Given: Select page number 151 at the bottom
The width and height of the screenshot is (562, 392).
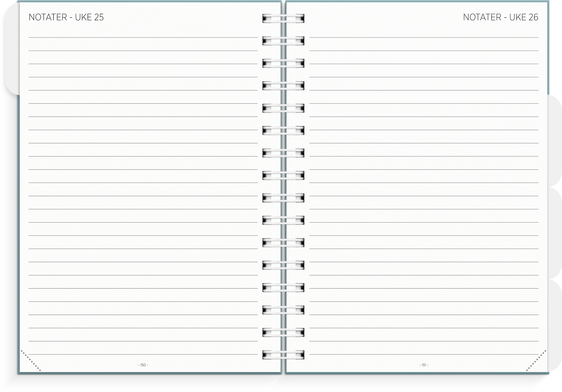Looking at the screenshot, I should (424, 365).
